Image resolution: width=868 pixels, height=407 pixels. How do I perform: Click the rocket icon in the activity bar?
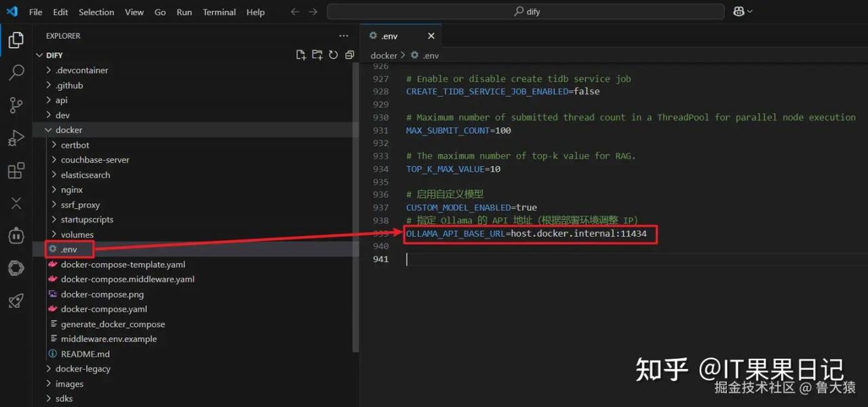pyautogui.click(x=16, y=301)
